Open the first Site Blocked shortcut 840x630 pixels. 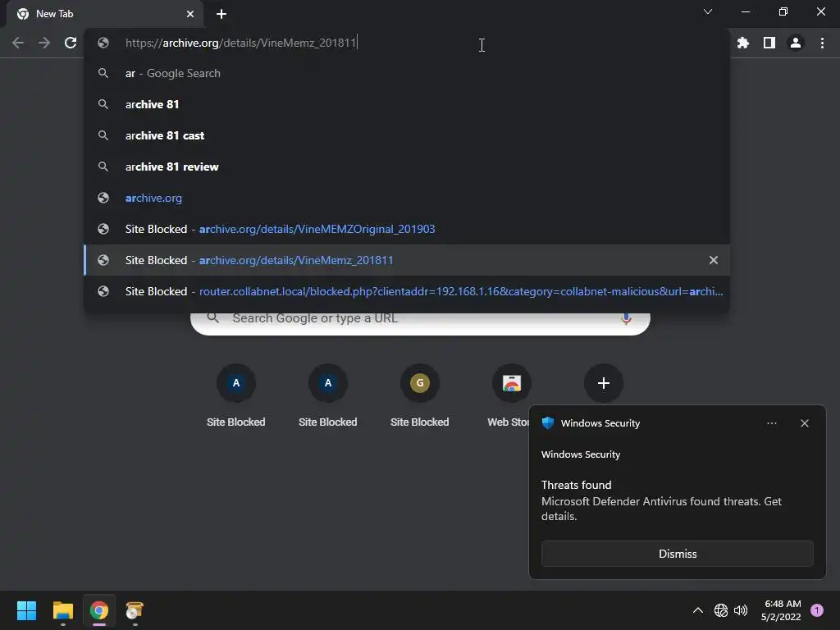coord(236,396)
